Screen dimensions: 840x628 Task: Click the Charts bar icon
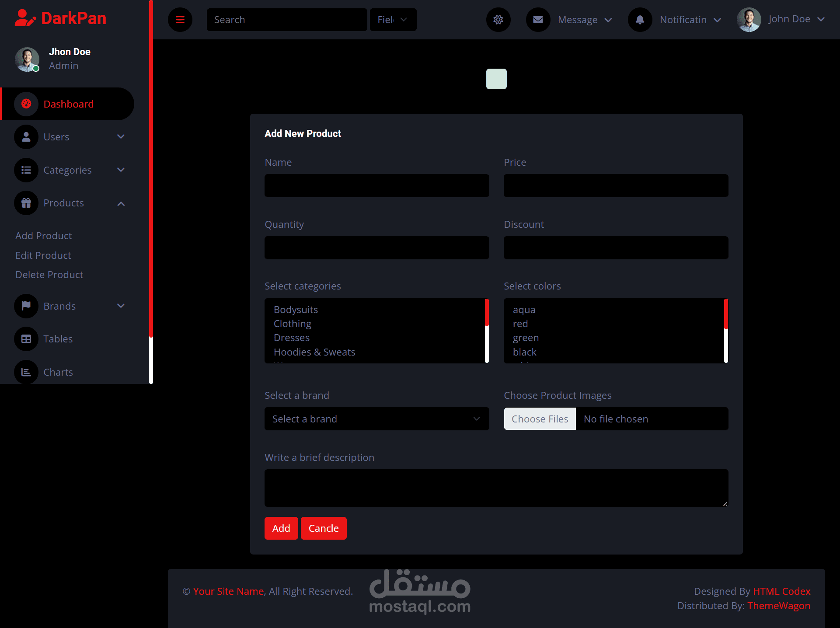point(26,372)
